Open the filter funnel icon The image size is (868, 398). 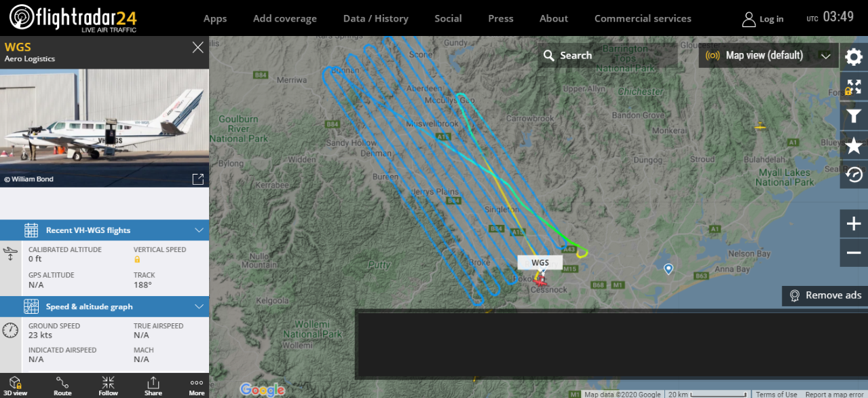click(x=854, y=116)
